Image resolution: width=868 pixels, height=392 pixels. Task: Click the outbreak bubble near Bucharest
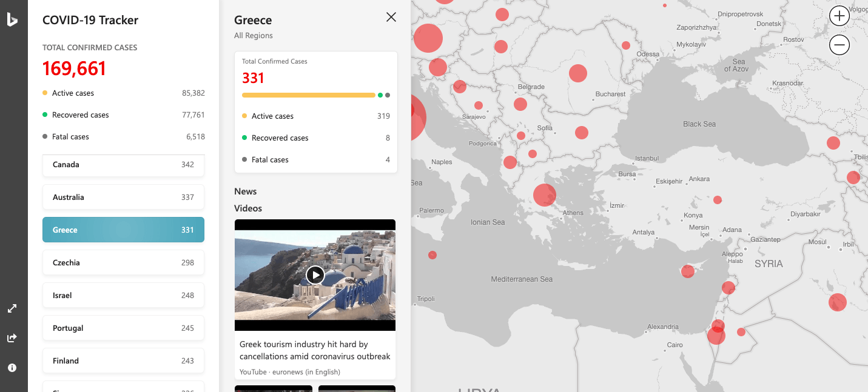578,73
